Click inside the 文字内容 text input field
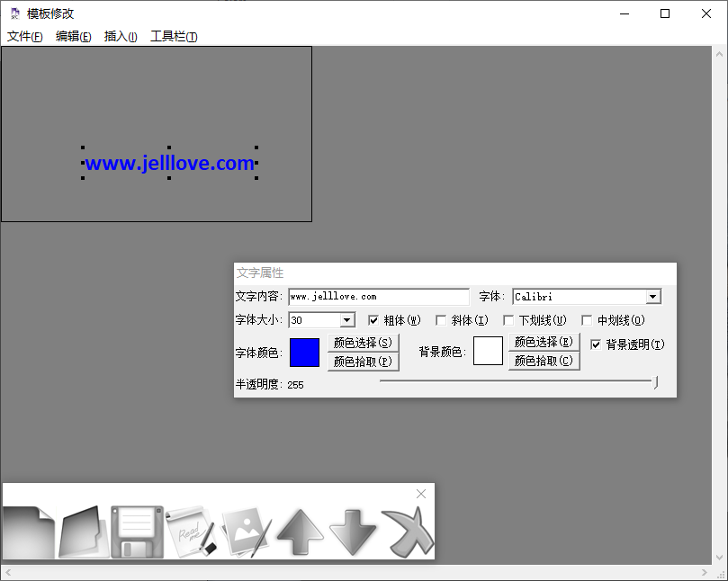The image size is (728, 581). tap(378, 297)
